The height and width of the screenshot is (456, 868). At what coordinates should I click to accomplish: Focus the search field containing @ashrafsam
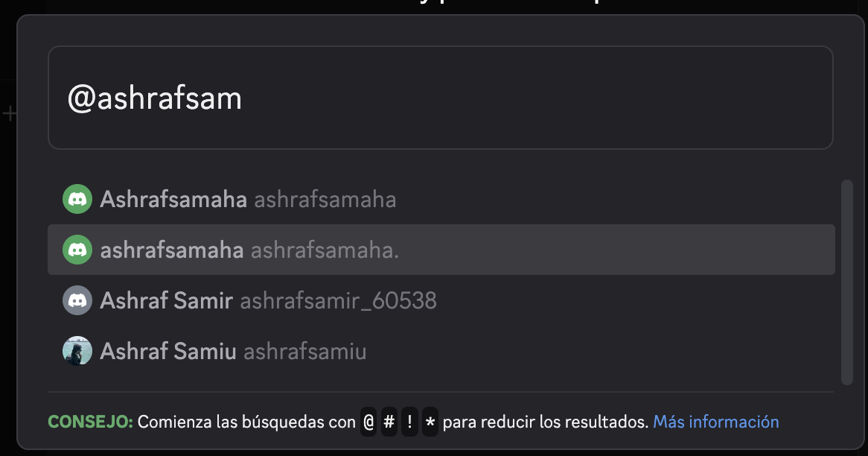pyautogui.click(x=440, y=98)
